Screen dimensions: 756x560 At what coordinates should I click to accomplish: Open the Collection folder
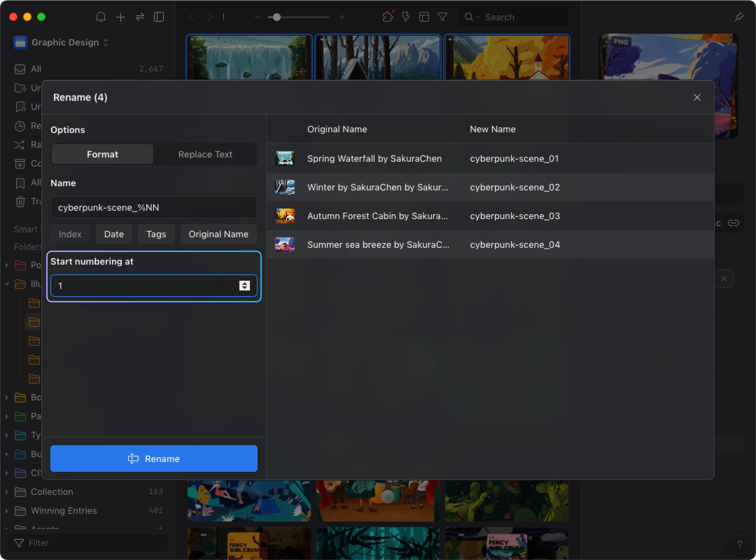(88, 492)
